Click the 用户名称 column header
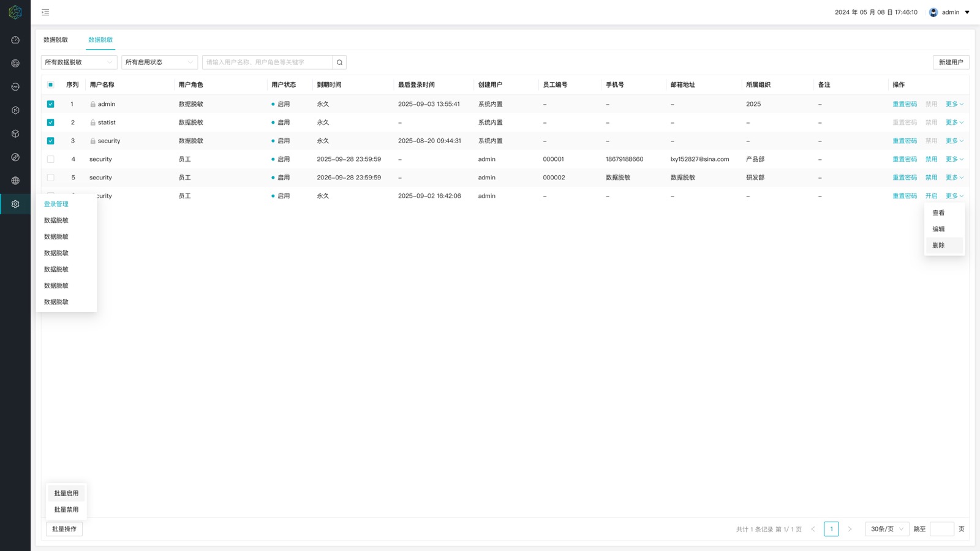The image size is (980, 551). tap(102, 84)
